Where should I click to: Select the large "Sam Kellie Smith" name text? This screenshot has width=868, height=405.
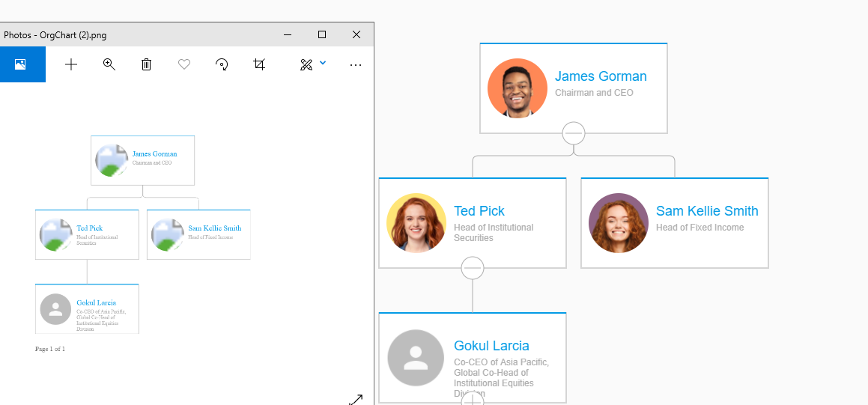[707, 211]
